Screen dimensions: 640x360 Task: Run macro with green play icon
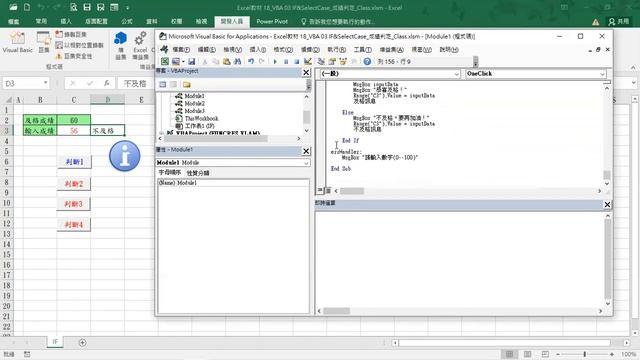point(275,62)
